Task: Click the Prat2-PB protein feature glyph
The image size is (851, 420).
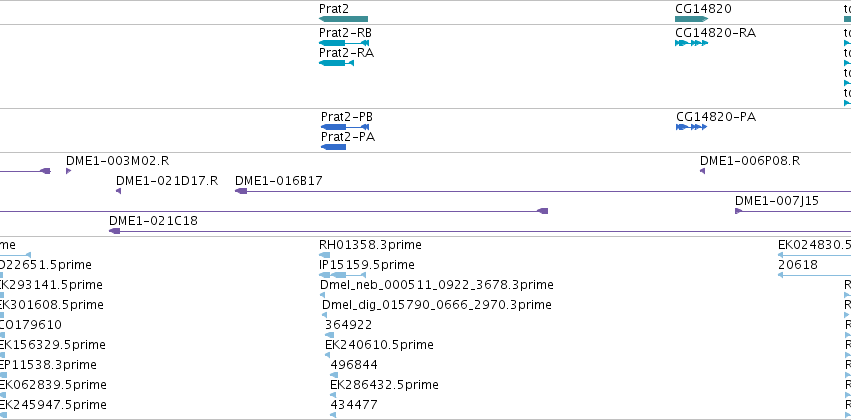Action: [x=345, y=127]
